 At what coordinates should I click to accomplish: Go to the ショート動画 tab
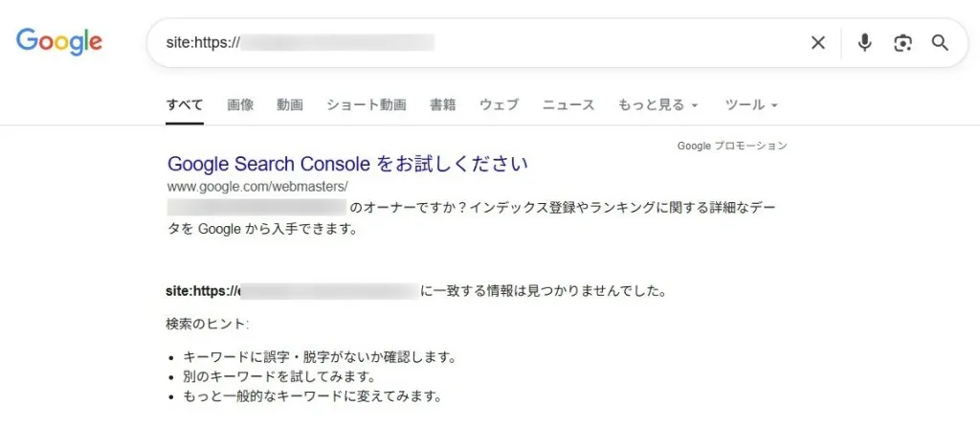[366, 104]
